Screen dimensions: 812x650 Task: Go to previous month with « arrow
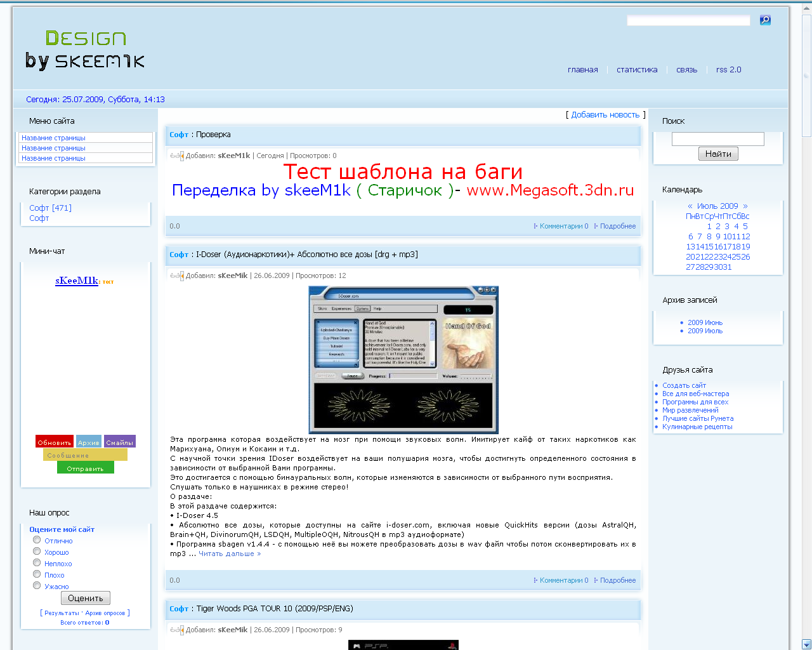point(690,206)
